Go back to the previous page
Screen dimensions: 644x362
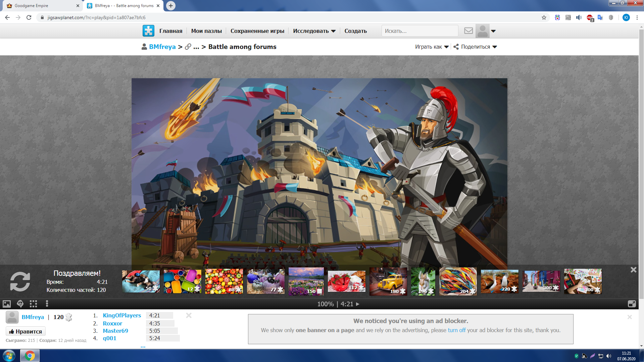(x=7, y=17)
